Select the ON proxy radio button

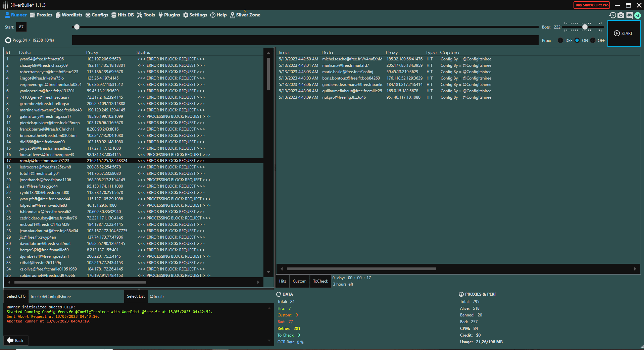coord(577,40)
